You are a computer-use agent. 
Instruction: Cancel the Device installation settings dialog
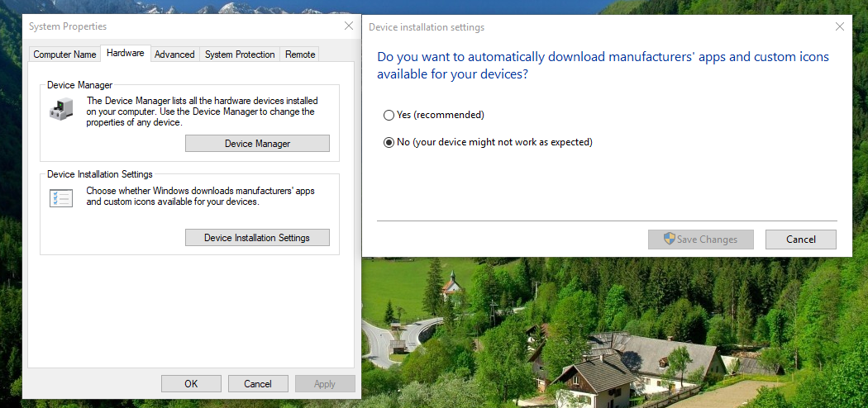click(800, 240)
